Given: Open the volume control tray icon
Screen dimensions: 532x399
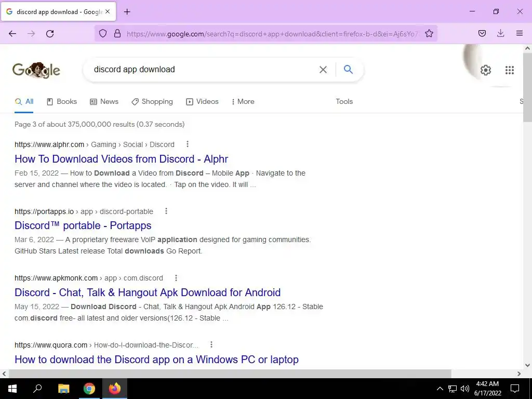Looking at the screenshot, I should [x=465, y=389].
